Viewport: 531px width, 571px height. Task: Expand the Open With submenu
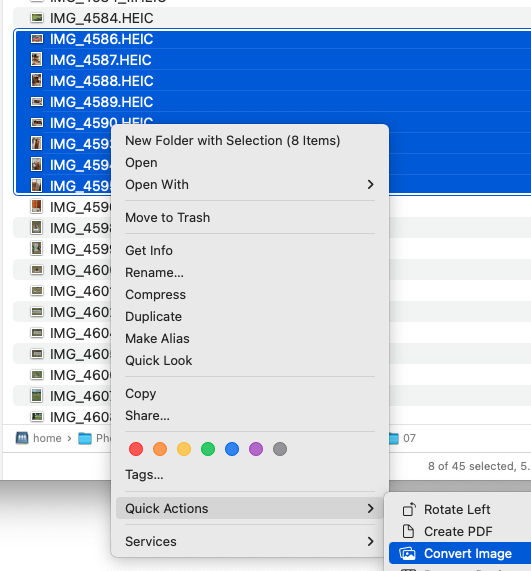370,185
